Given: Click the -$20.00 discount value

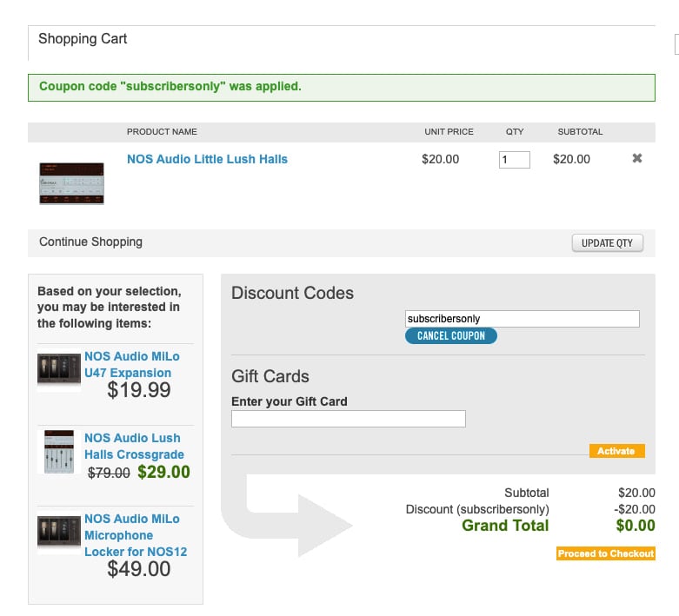Looking at the screenshot, I should click(x=635, y=509).
